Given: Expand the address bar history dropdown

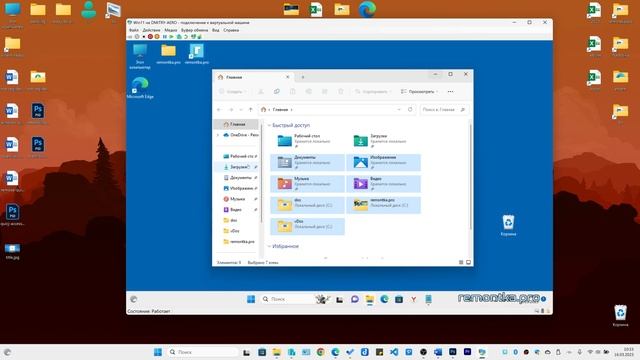Looking at the screenshot, I should pyautogui.click(x=399, y=110).
